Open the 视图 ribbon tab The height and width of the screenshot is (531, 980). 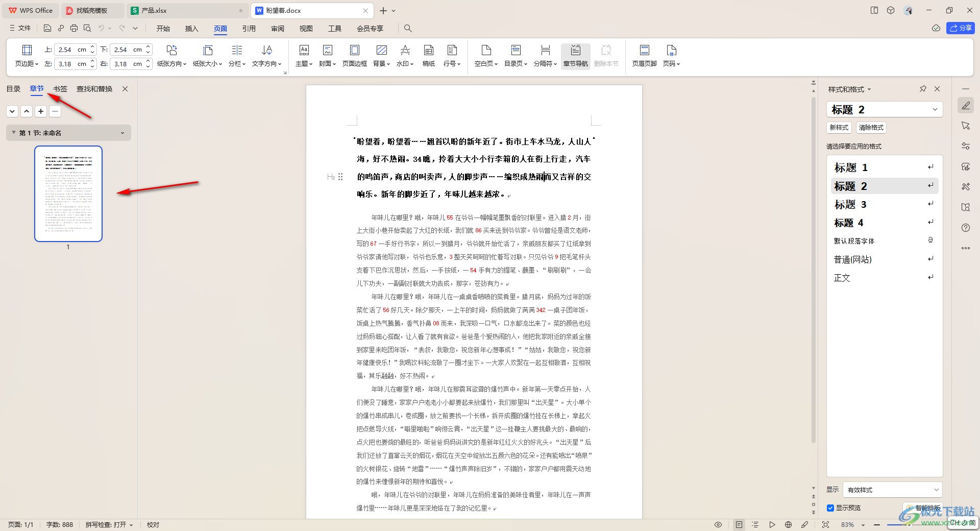pos(306,29)
